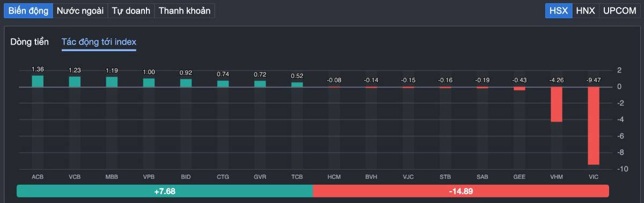Click the MBB ticker label
Image resolution: width=644 pixels, height=203 pixels.
(112, 177)
